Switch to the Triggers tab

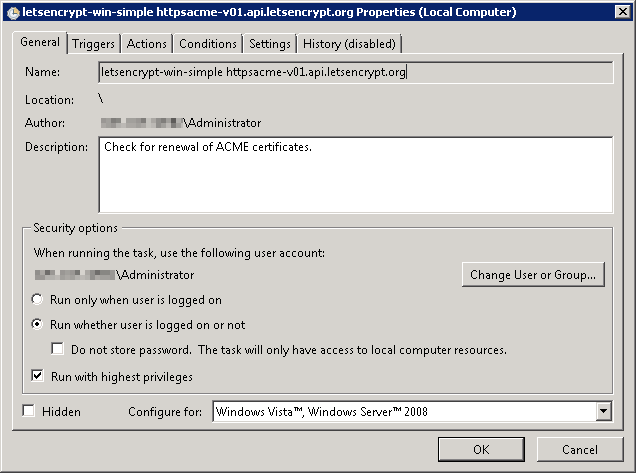pos(93,44)
